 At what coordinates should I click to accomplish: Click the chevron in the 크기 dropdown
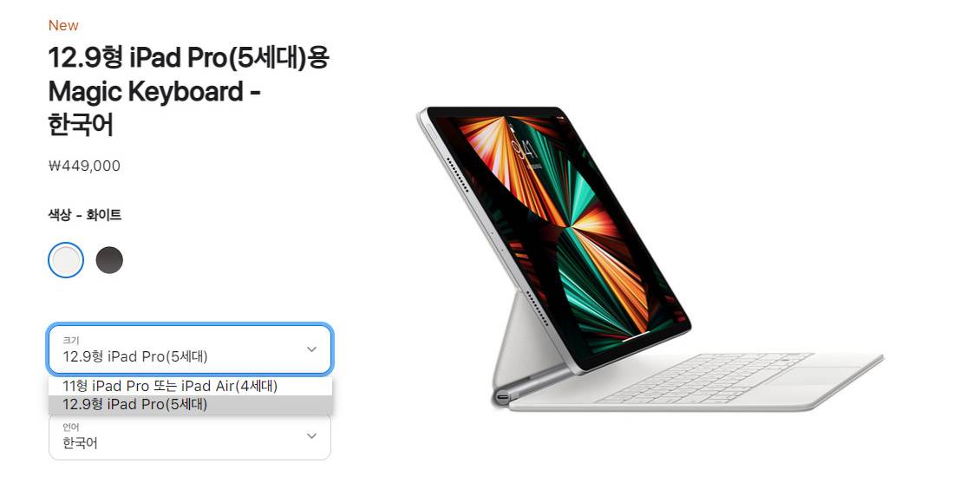click(x=311, y=349)
